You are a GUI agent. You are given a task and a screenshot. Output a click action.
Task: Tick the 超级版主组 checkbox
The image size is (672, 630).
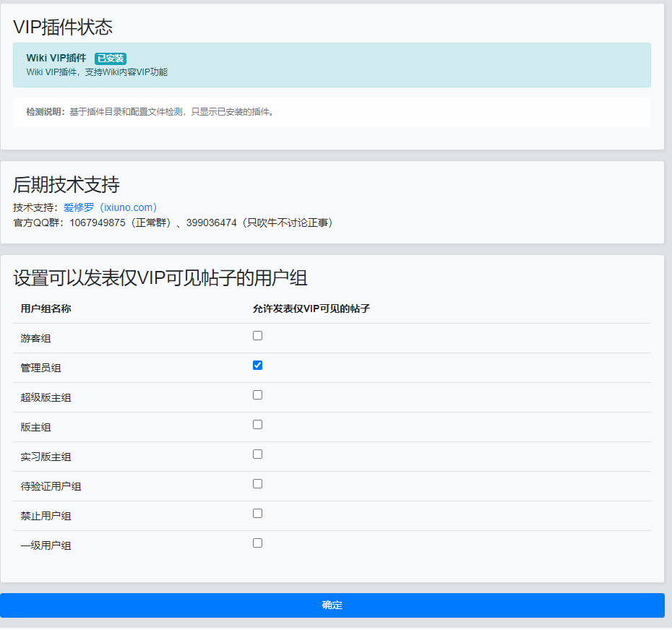coord(257,395)
